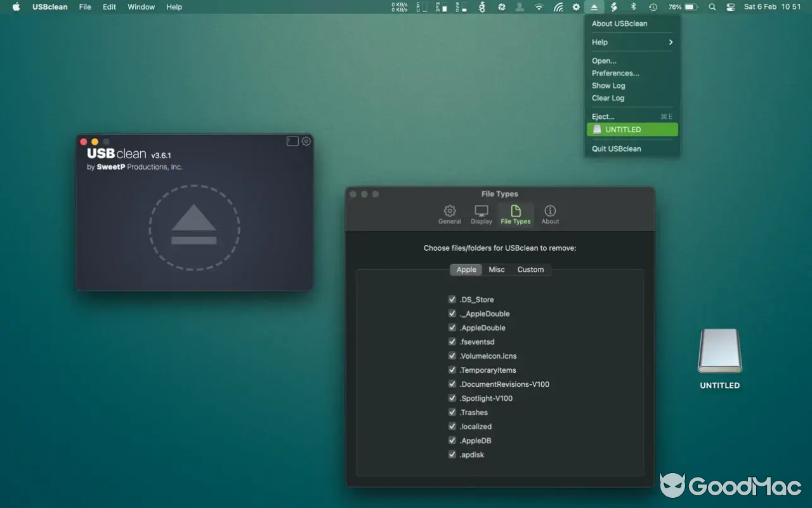
Task: Click the CPU usage meter in the menu bar
Action: pos(421,6)
